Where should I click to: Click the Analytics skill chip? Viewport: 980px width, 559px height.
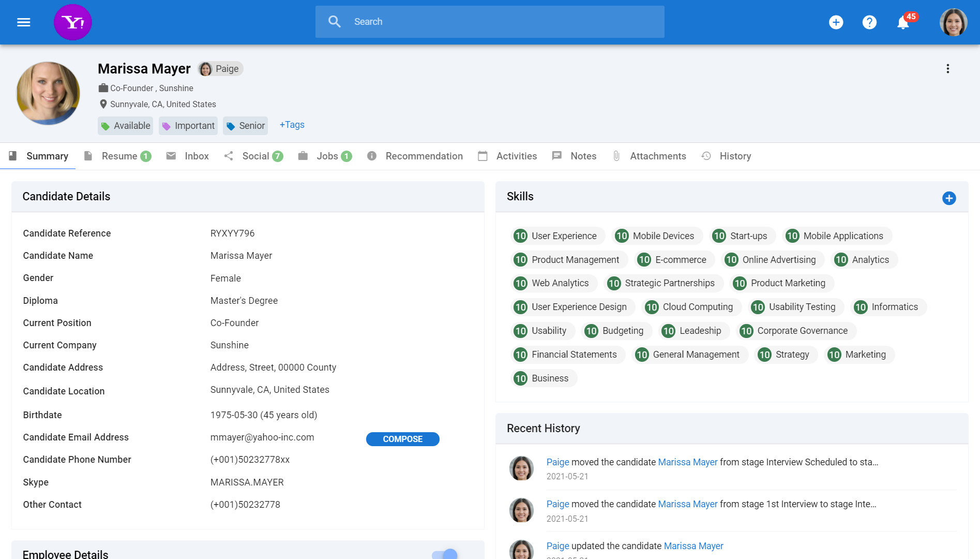[864, 259]
